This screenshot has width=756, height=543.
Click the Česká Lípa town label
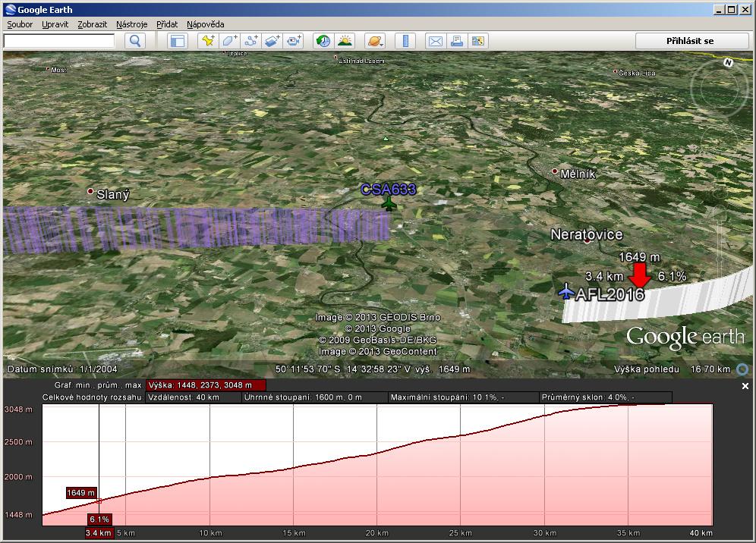coord(638,74)
